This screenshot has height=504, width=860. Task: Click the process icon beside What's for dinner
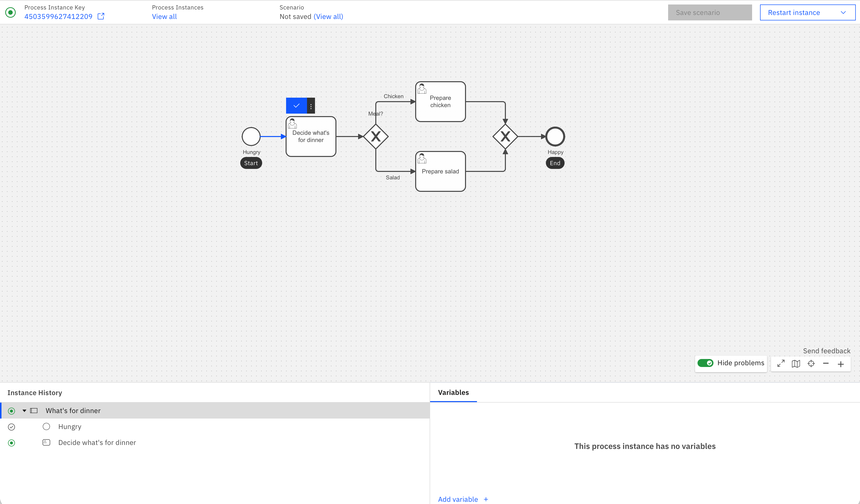click(34, 411)
